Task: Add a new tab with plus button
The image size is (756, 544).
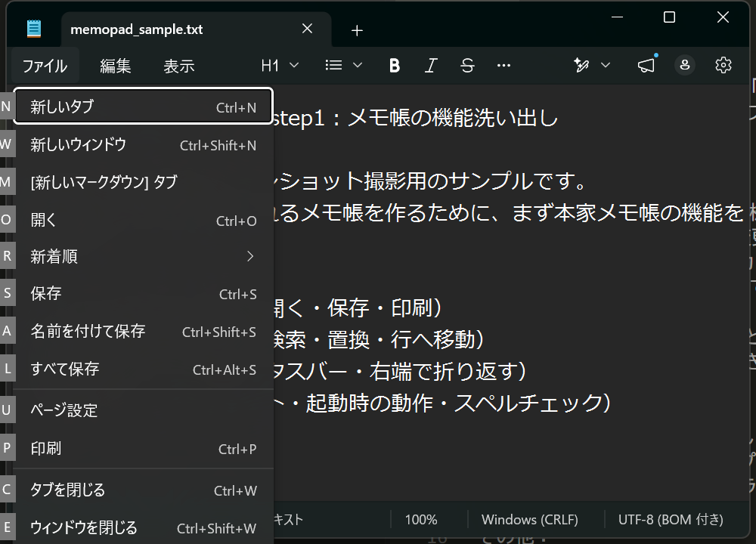Action: click(x=357, y=31)
